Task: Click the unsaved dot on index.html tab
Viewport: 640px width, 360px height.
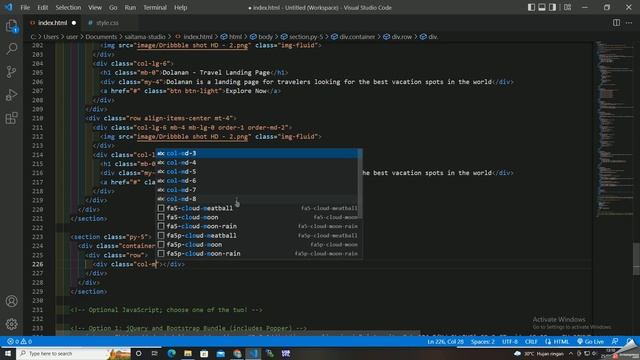Action: pyautogui.click(x=74, y=23)
